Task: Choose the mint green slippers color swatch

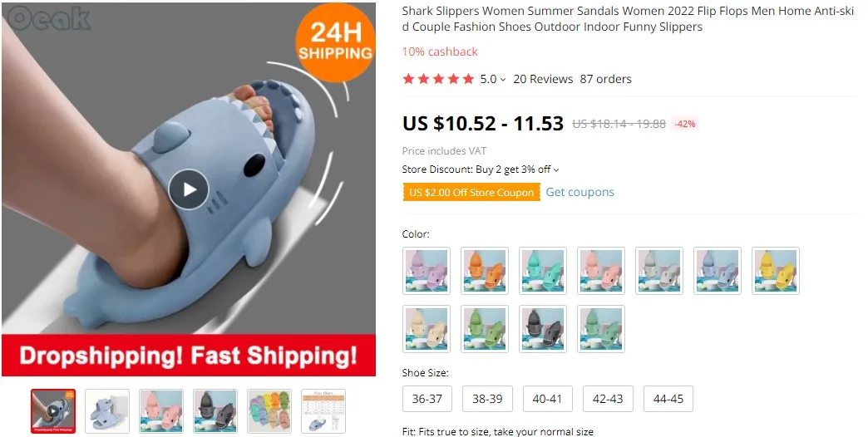Action: (x=543, y=271)
